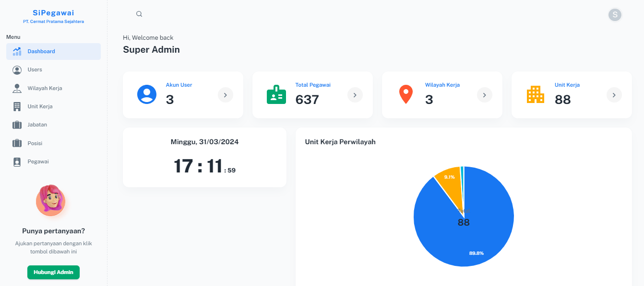
Task: Click the Users icon in sidebar
Action: pyautogui.click(x=17, y=70)
